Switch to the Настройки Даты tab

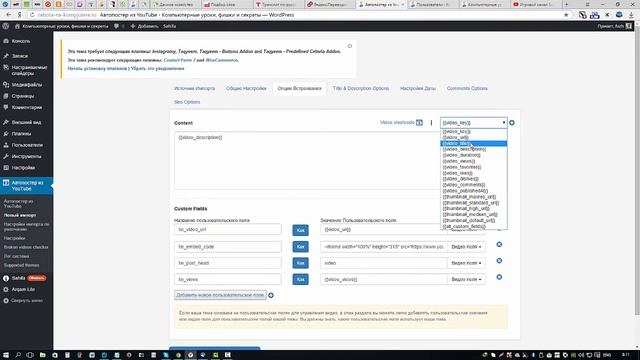[418, 89]
